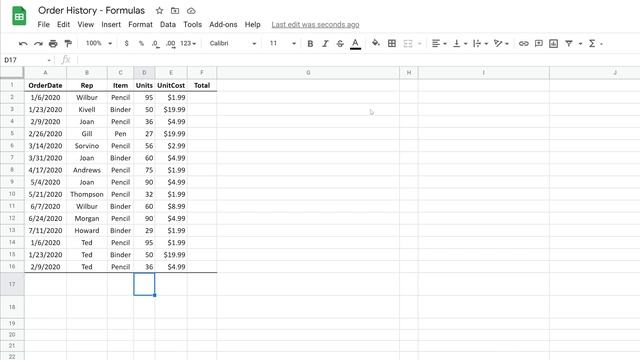
Task: Go to the Sheets home icon
Action: point(19,16)
